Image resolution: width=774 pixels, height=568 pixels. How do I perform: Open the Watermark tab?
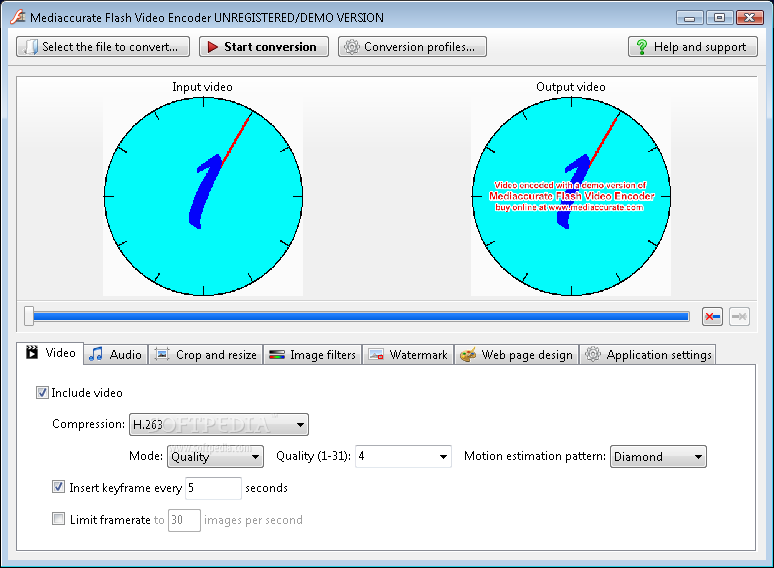pyautogui.click(x=408, y=355)
